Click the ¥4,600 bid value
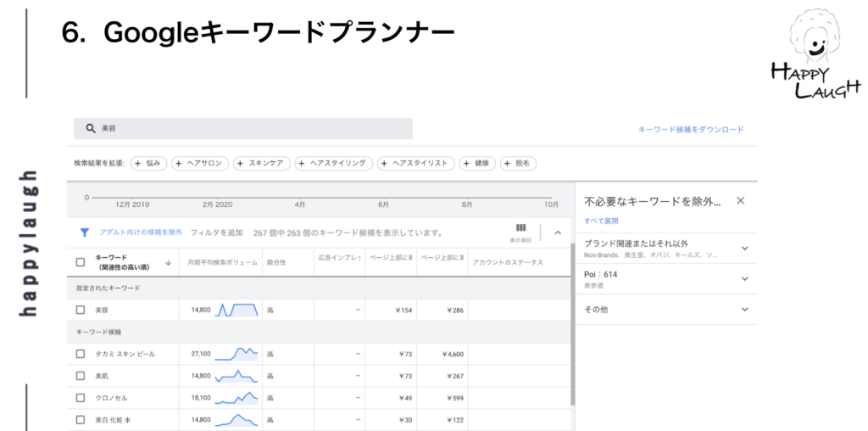This screenshot has height=431, width=868. pos(453,354)
